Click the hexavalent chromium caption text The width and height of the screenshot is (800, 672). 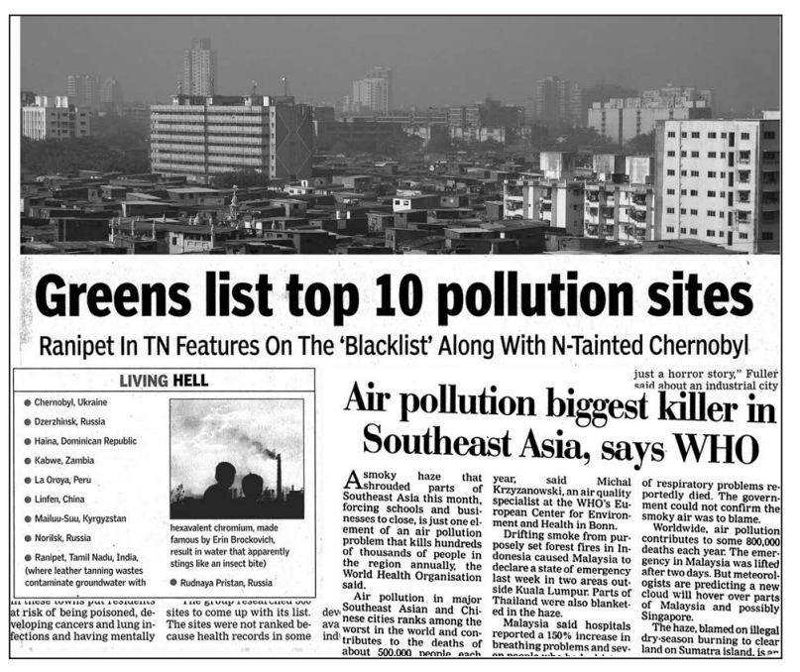[230, 545]
